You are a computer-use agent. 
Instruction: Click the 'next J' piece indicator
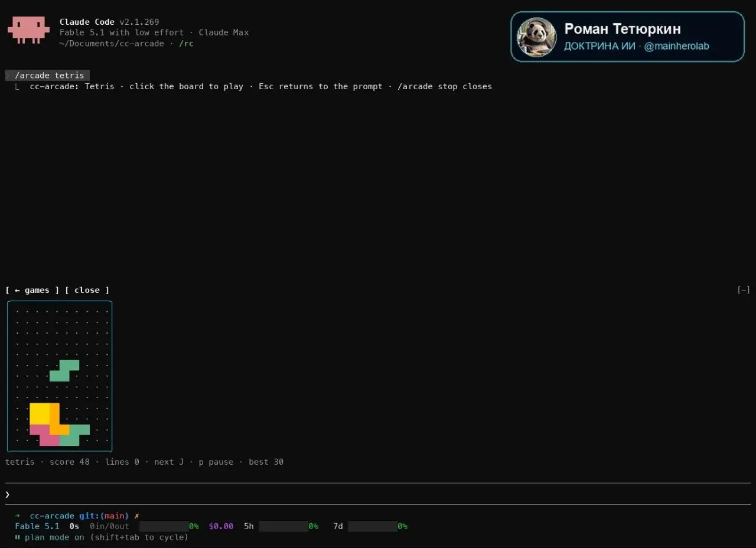coord(169,462)
